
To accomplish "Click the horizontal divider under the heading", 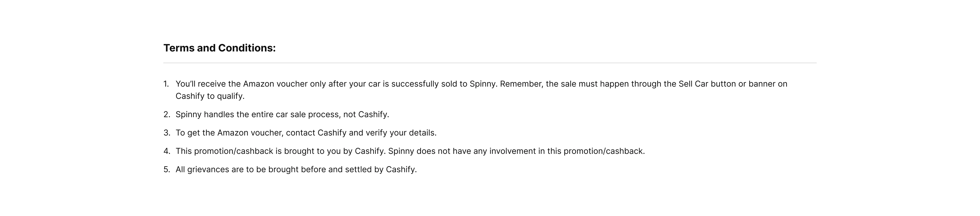I will coord(490,63).
